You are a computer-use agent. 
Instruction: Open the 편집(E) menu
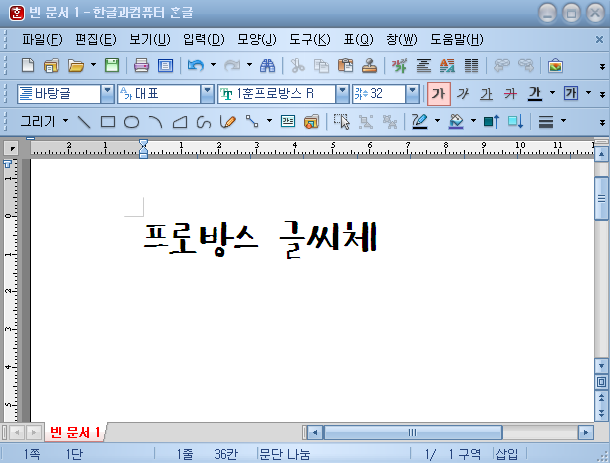click(95, 39)
